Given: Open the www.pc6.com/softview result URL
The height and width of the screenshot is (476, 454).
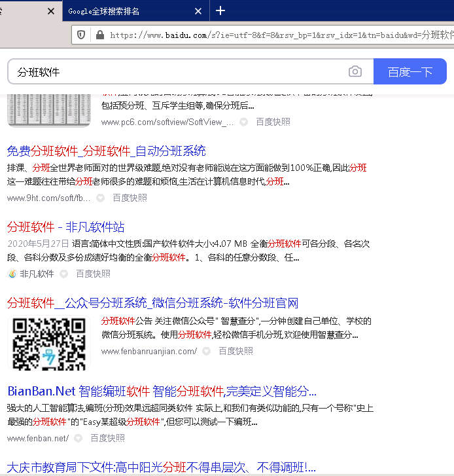Looking at the screenshot, I should pos(167,122).
